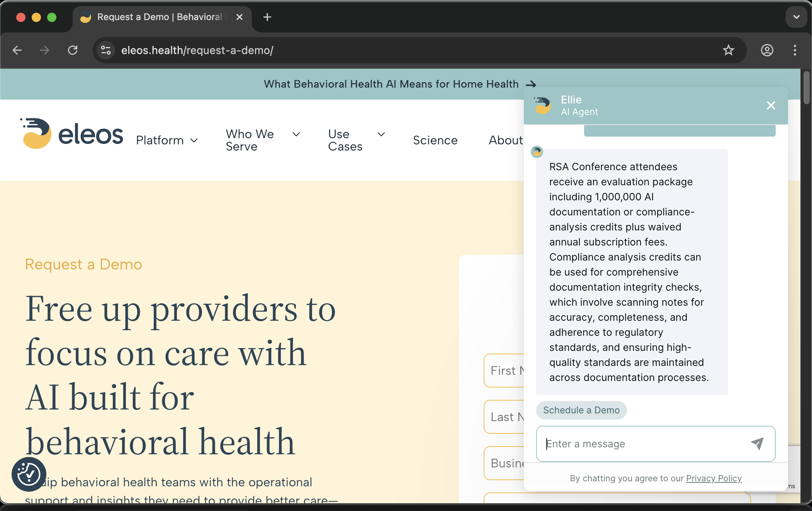812x511 pixels.
Task: Open the Privacy Policy link
Action: point(713,478)
